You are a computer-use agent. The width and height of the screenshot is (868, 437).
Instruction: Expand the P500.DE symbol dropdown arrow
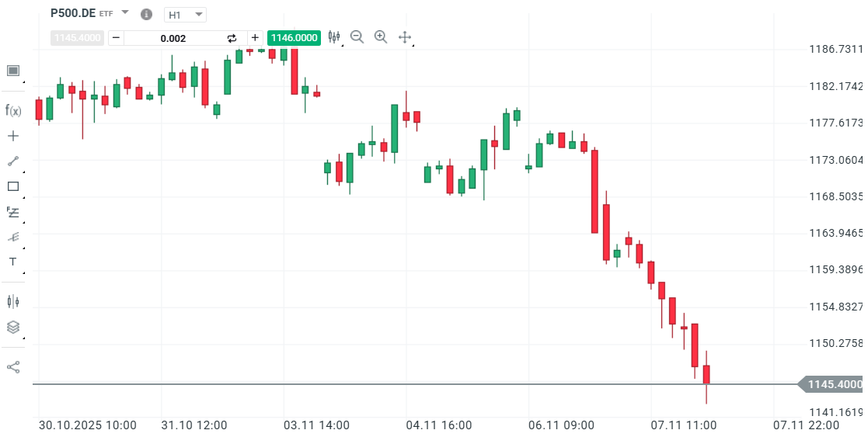tap(125, 13)
